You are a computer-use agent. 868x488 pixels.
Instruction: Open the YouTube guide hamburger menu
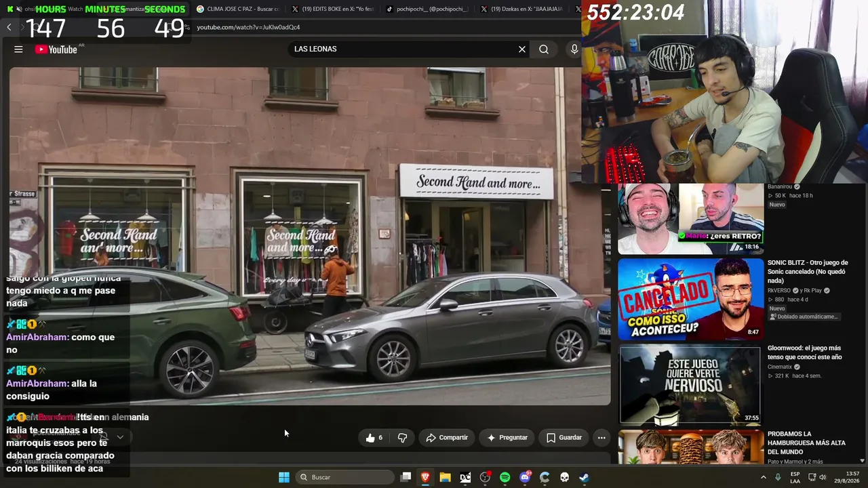pos(18,49)
